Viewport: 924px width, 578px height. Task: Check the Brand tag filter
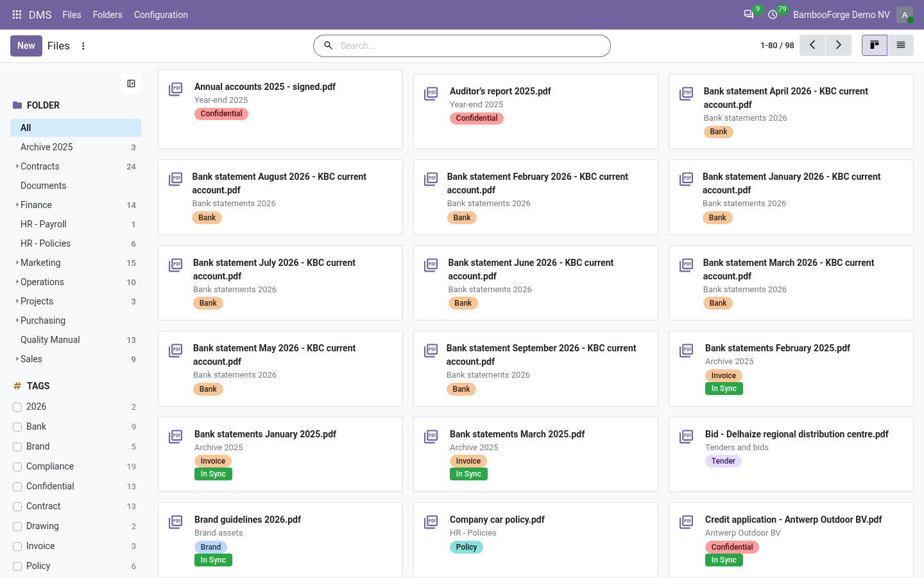pos(17,447)
